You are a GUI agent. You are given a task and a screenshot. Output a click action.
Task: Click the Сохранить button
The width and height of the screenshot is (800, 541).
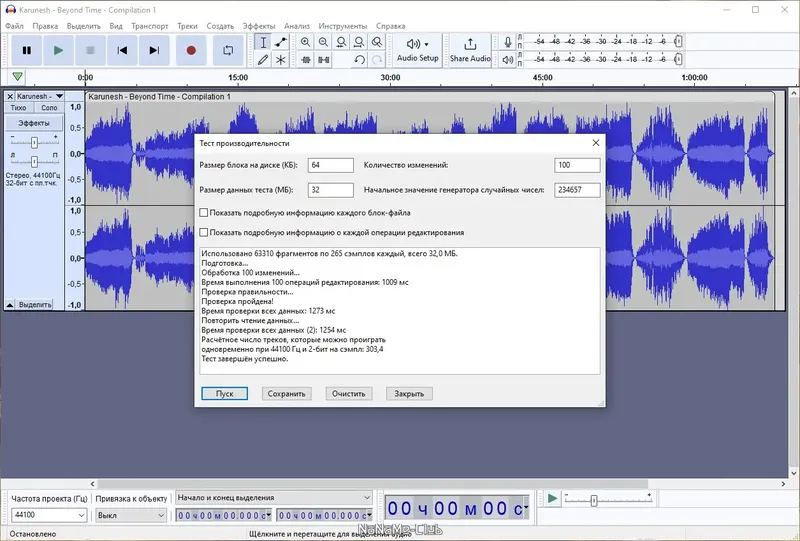coord(286,394)
